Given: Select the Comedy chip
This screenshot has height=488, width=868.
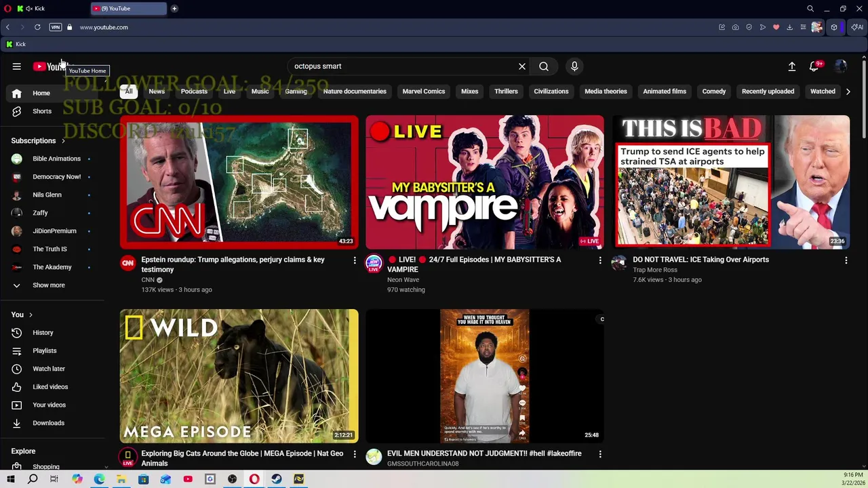Looking at the screenshot, I should point(714,91).
